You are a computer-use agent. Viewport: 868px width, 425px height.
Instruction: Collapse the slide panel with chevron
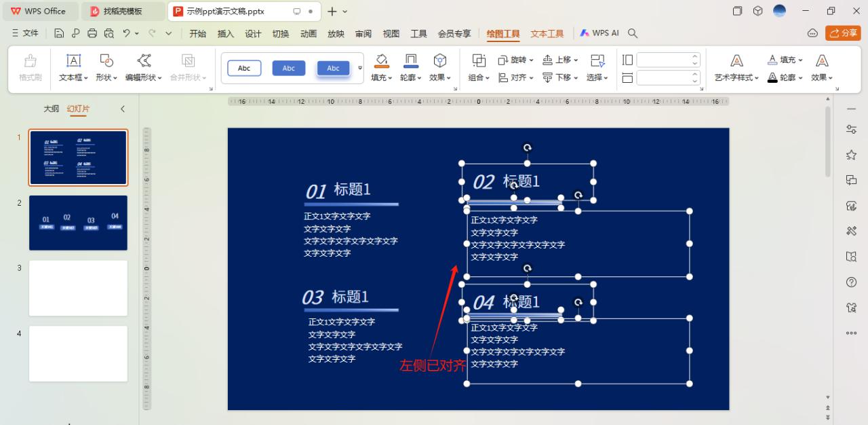pos(122,109)
